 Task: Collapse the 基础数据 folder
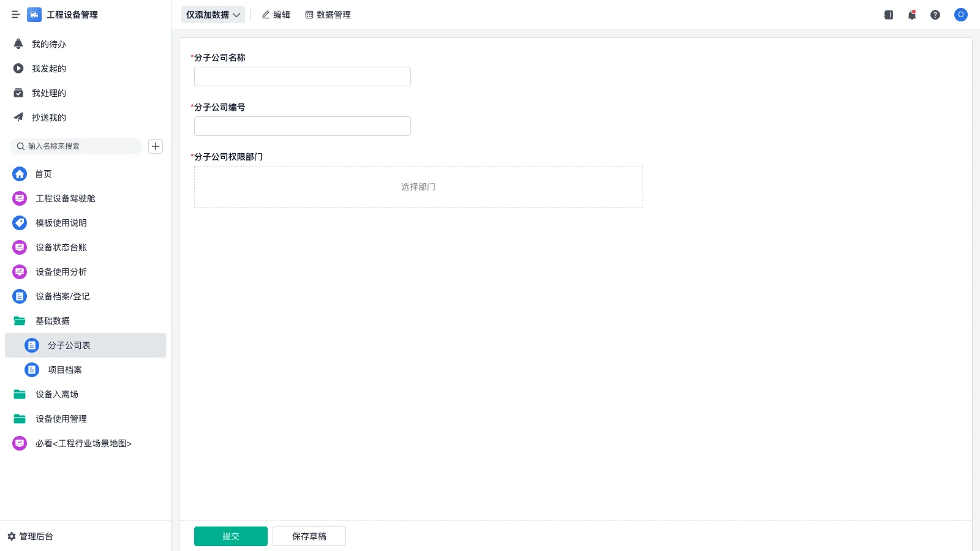[85, 321]
